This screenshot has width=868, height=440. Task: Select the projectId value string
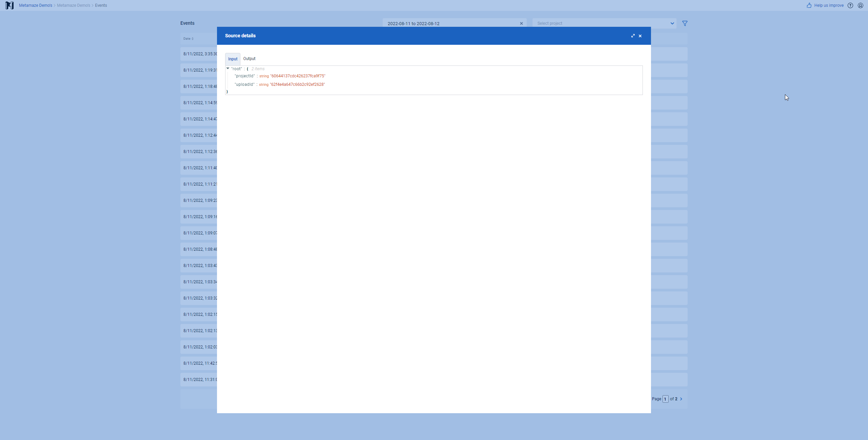[x=298, y=76]
